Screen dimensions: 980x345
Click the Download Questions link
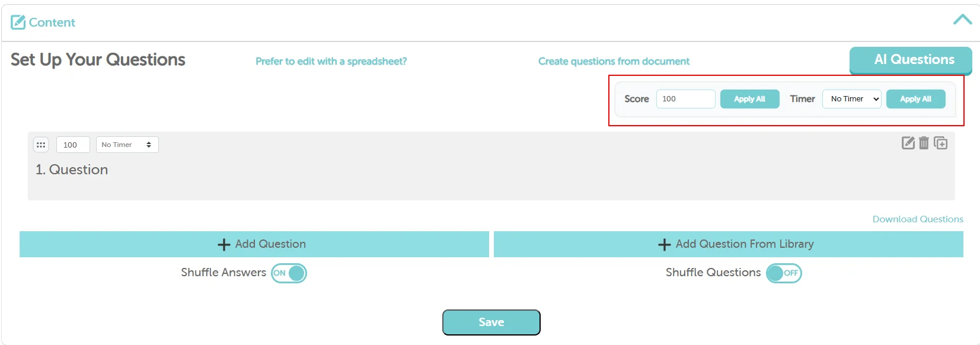917,219
